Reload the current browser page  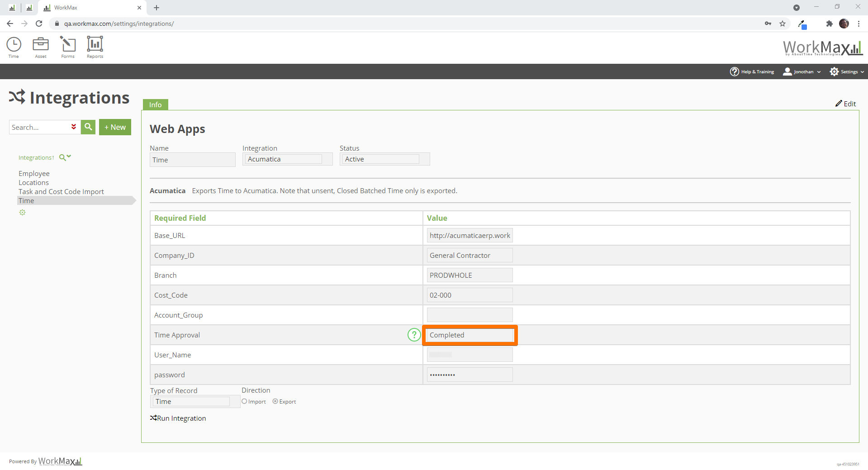pyautogui.click(x=39, y=24)
